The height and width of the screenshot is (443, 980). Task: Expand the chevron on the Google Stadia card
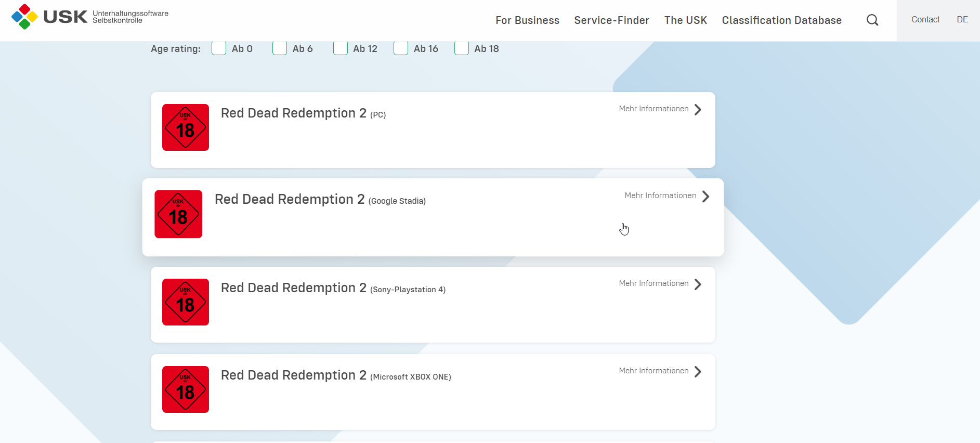[705, 197]
